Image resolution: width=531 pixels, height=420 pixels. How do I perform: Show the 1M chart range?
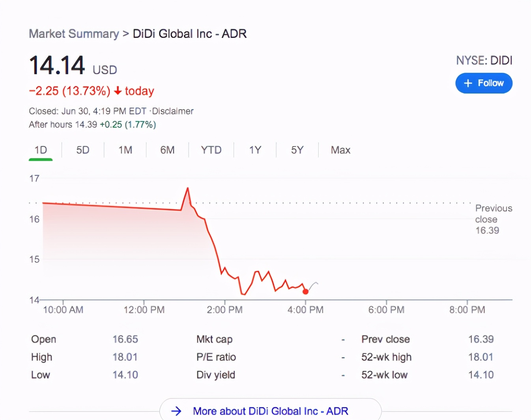pyautogui.click(x=125, y=150)
